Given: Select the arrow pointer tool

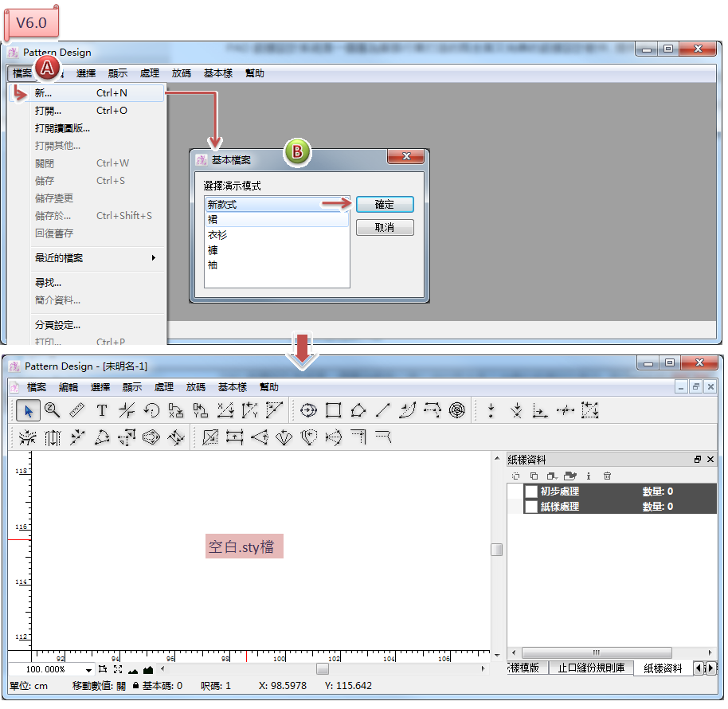Looking at the screenshot, I should point(29,411).
